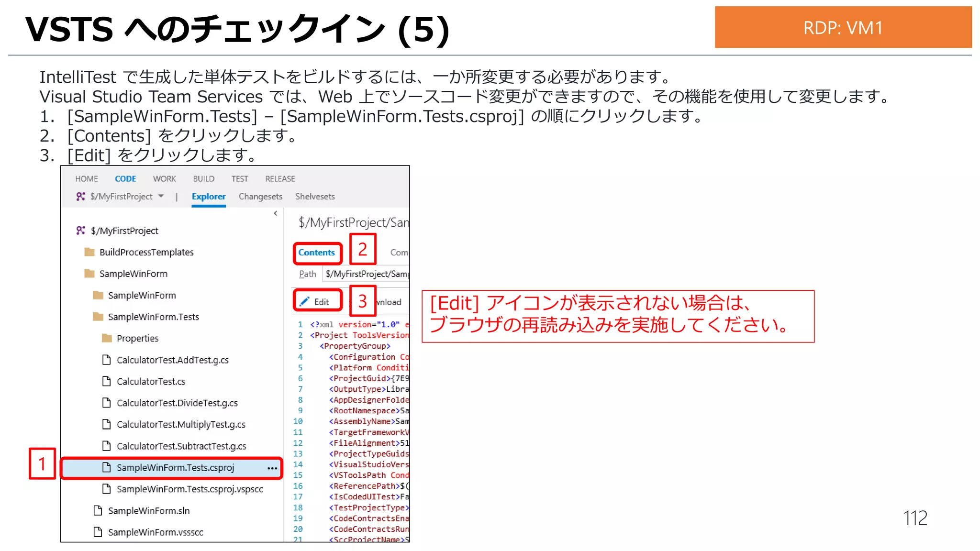Open SampleWinForm.vssscc file
This screenshot has height=551, width=980.
(156, 532)
